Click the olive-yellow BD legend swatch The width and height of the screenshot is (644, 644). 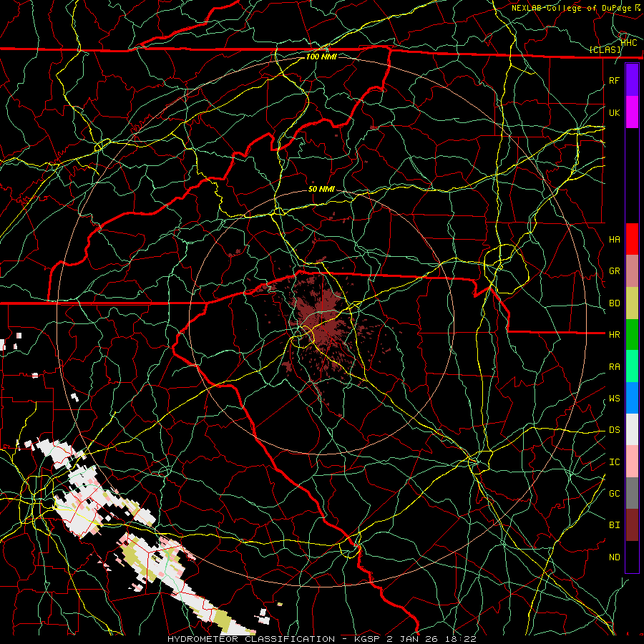(x=632, y=303)
